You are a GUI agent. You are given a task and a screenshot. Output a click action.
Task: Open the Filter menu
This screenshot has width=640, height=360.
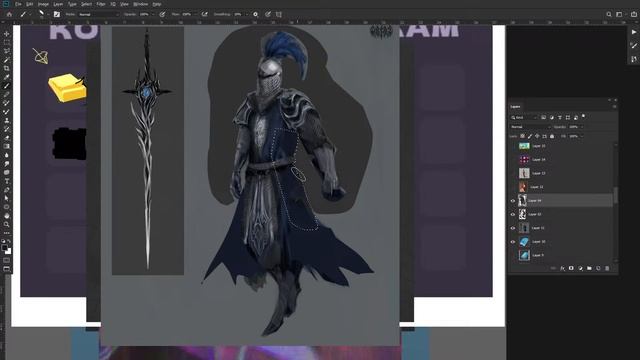[101, 4]
